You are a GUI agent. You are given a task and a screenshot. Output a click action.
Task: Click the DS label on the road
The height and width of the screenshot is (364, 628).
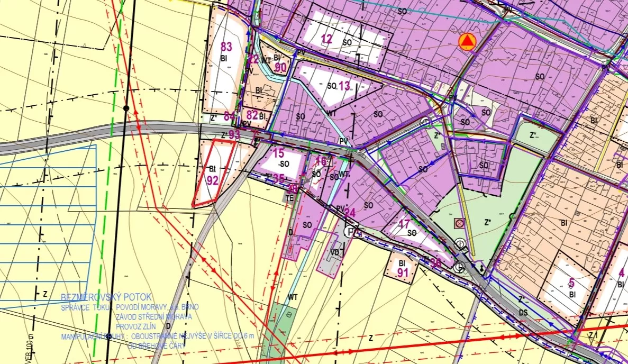coord(523,313)
